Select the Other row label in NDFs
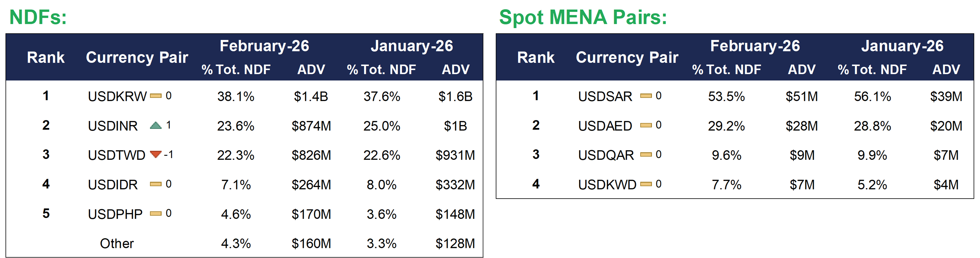 [x=117, y=243]
